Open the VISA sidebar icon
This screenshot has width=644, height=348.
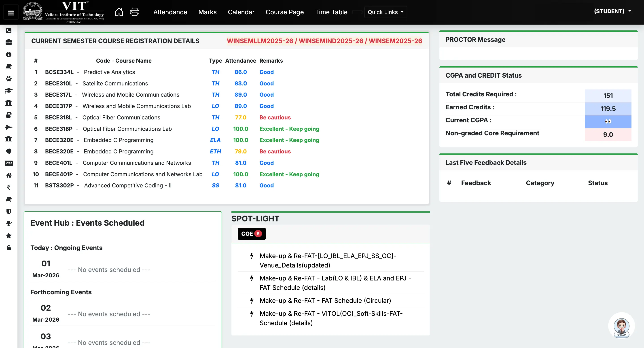(x=9, y=163)
